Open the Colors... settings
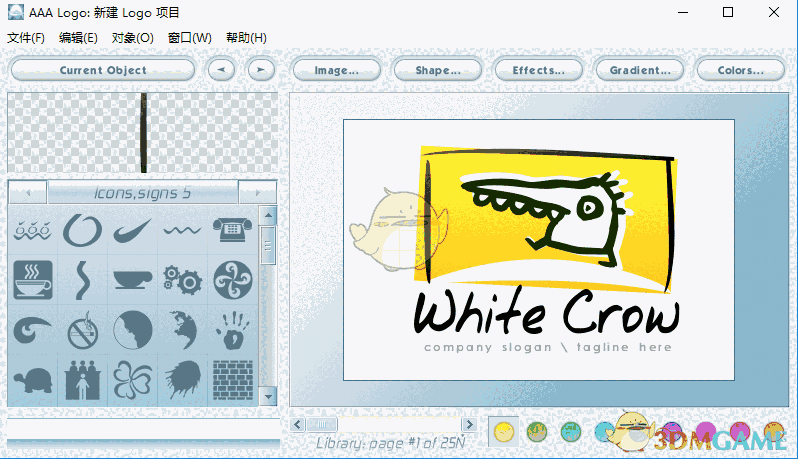This screenshot has width=798, height=459. coord(740,70)
